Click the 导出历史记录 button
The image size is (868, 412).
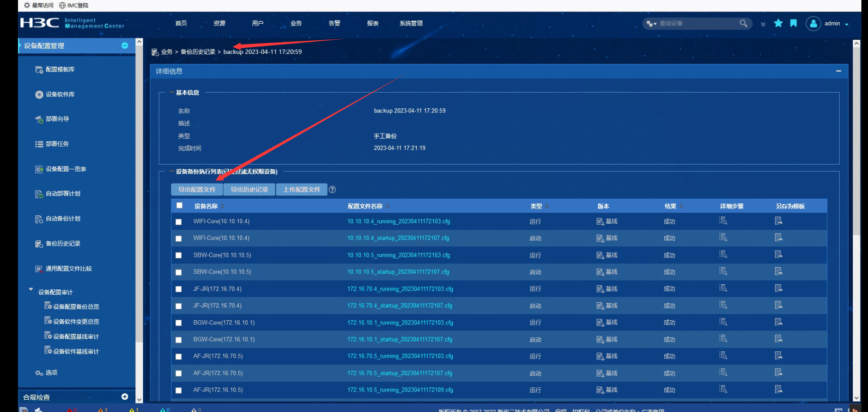[x=249, y=189]
